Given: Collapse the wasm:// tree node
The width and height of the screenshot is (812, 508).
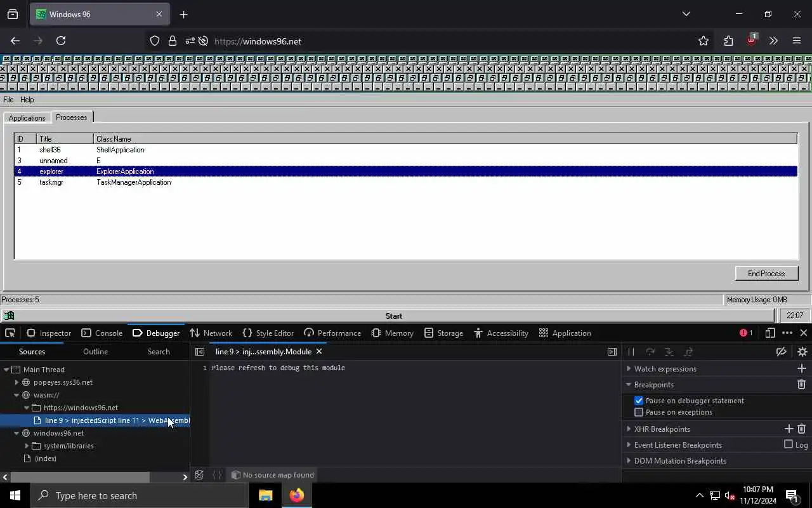Looking at the screenshot, I should (x=16, y=395).
